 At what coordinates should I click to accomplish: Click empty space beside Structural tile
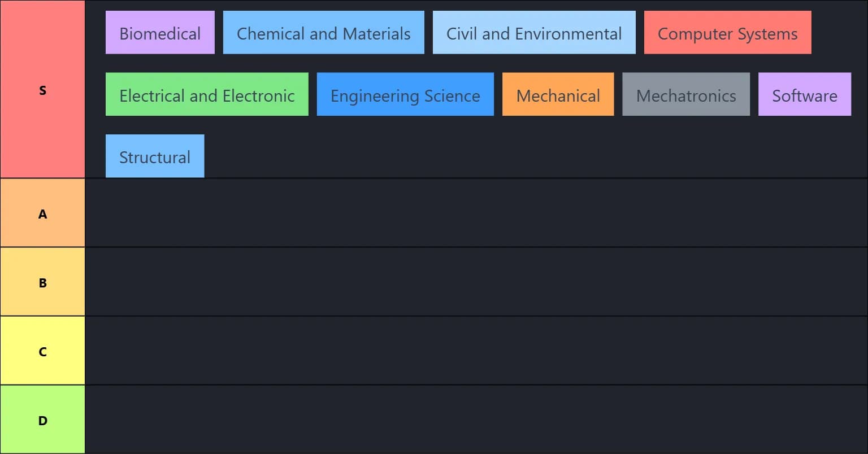point(509,156)
